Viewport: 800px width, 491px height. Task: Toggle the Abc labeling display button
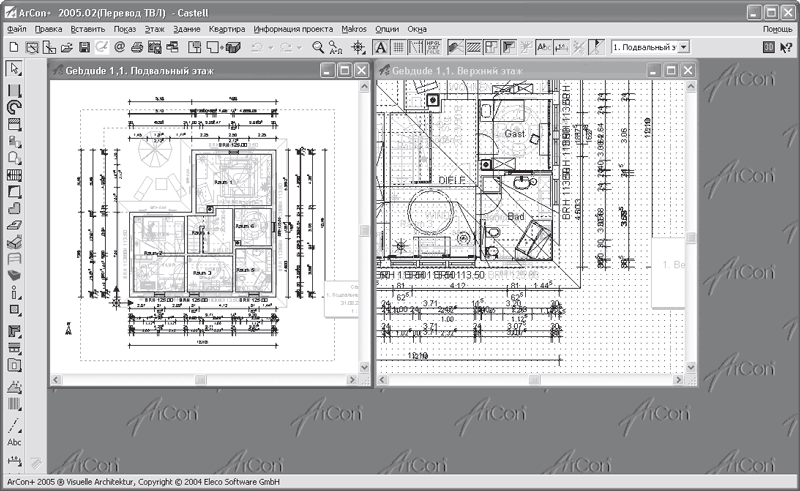[543, 47]
